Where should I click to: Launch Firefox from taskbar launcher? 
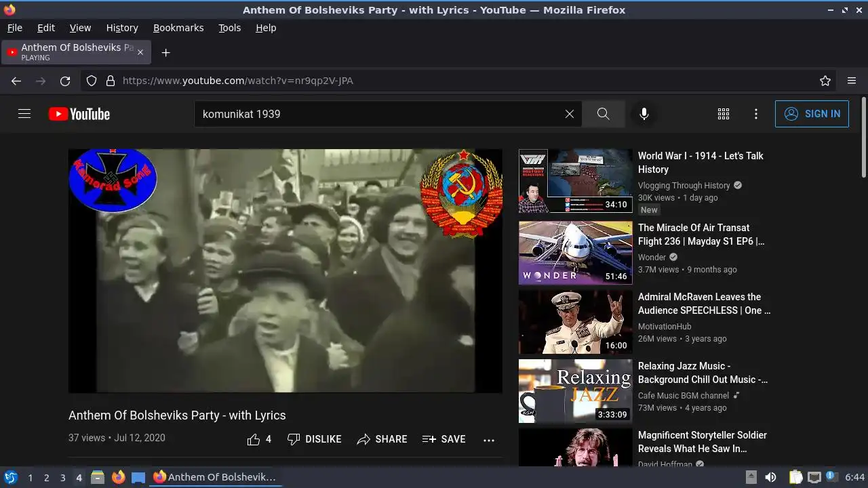pos(118,477)
